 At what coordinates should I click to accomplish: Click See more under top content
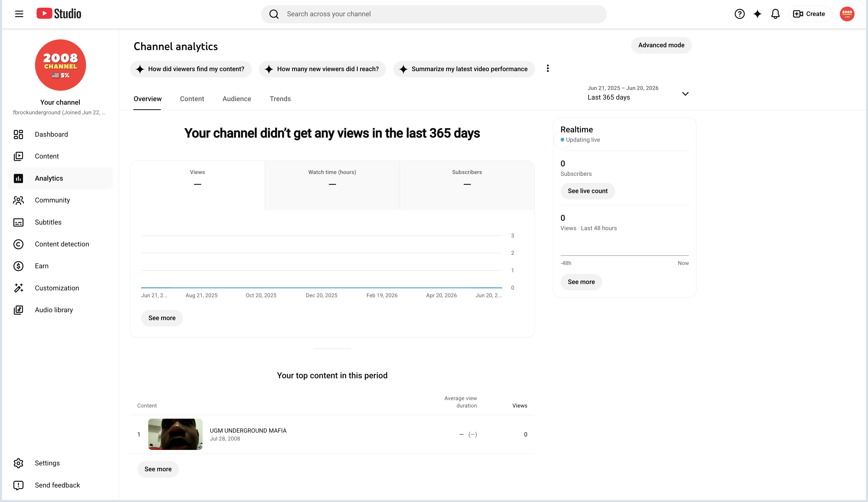point(158,469)
